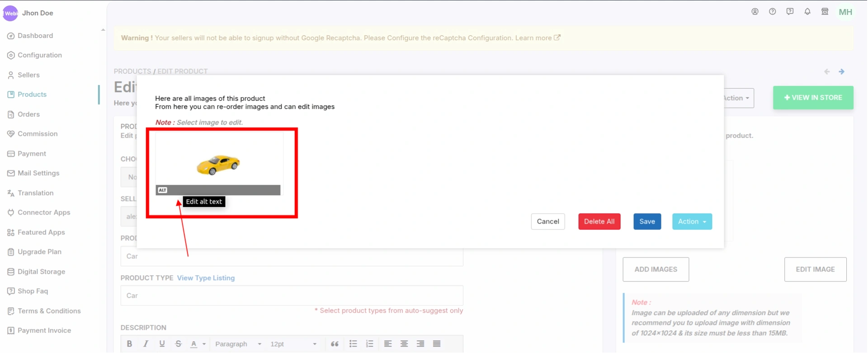868x353 pixels.
Task: Justify description text
Action: click(437, 344)
